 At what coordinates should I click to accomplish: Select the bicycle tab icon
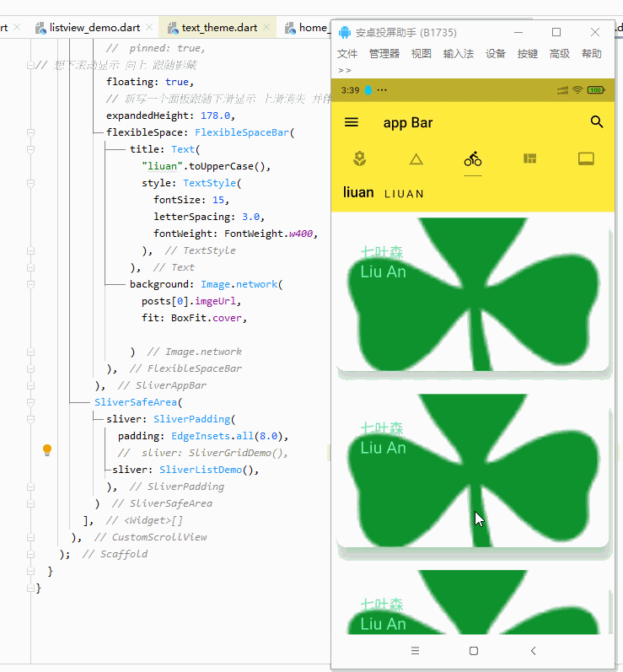pos(473,159)
